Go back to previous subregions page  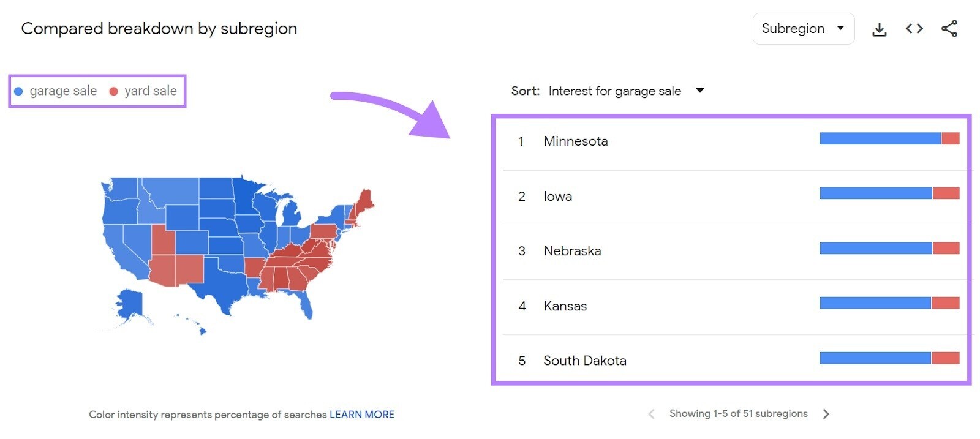pyautogui.click(x=651, y=414)
